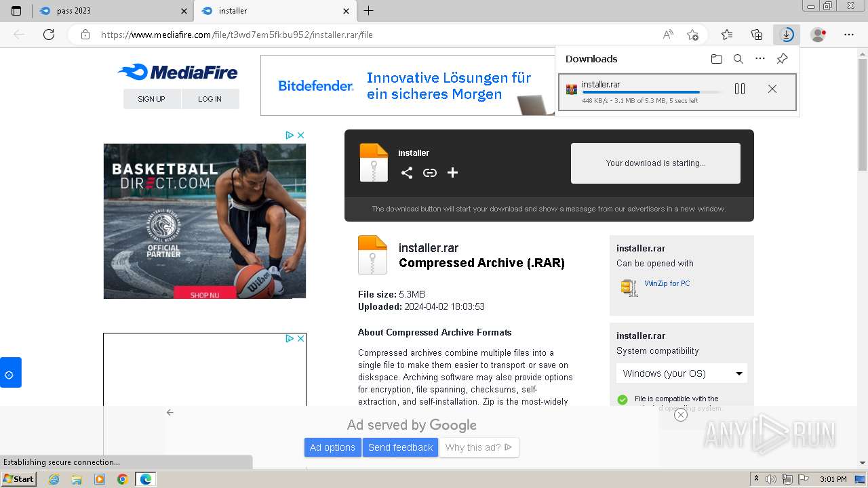Image resolution: width=868 pixels, height=488 pixels.
Task: Click the installer.rar heading text
Action: point(429,248)
